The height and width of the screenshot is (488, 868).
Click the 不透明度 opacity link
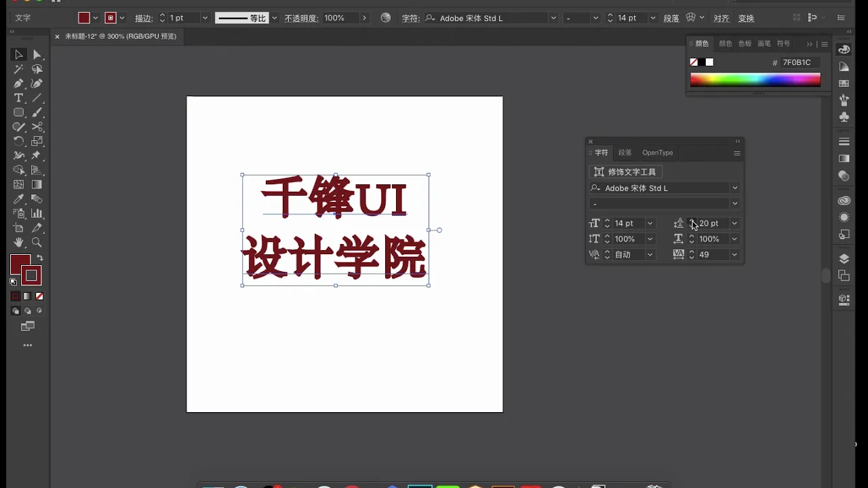[301, 18]
